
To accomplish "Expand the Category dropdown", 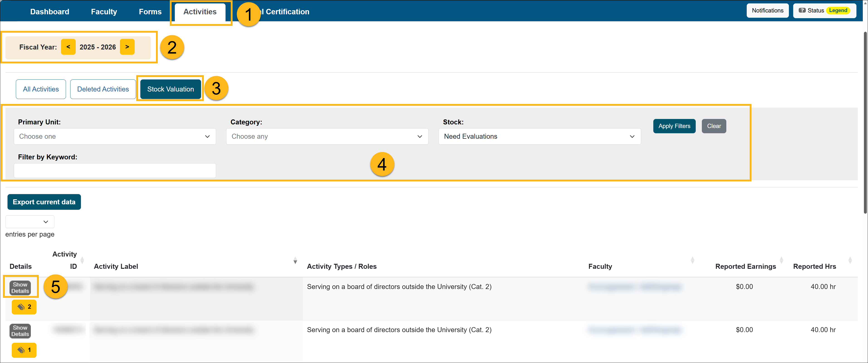I will pyautogui.click(x=327, y=136).
